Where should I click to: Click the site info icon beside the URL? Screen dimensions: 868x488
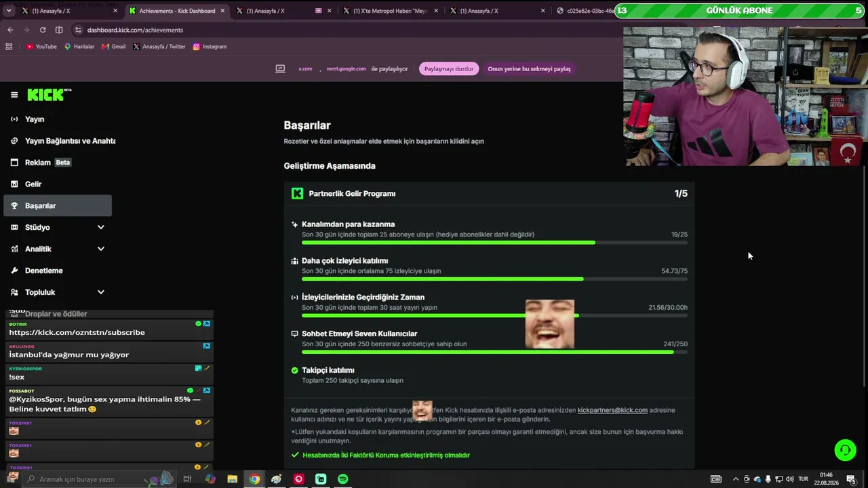[x=78, y=30]
